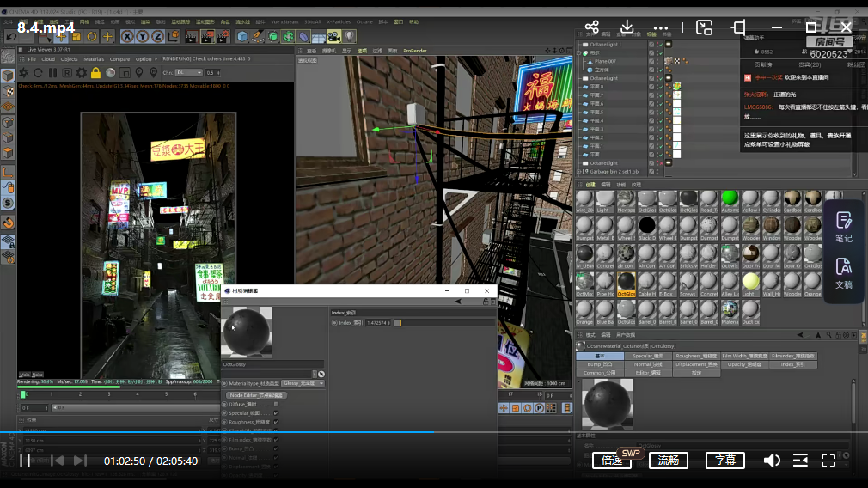868x488 pixels.
Task: Pause rendering in Live Viewer
Action: click(52, 73)
